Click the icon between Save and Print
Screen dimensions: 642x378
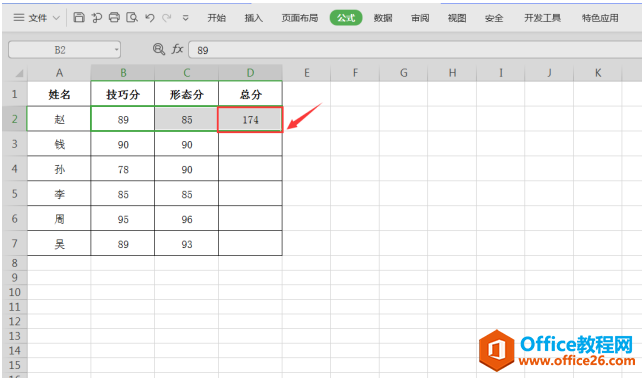(97, 17)
